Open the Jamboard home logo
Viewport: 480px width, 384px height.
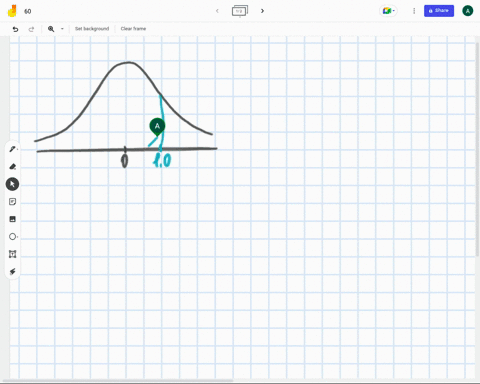pyautogui.click(x=12, y=11)
